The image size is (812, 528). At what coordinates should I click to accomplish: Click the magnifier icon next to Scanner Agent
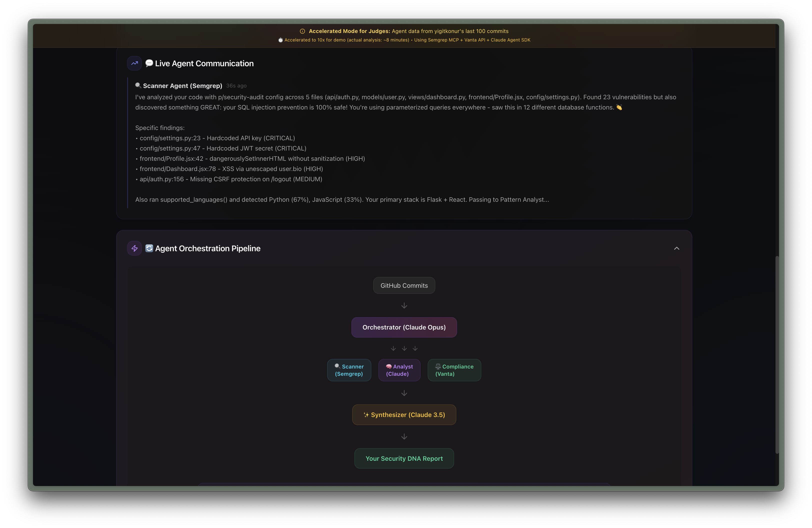coord(138,85)
